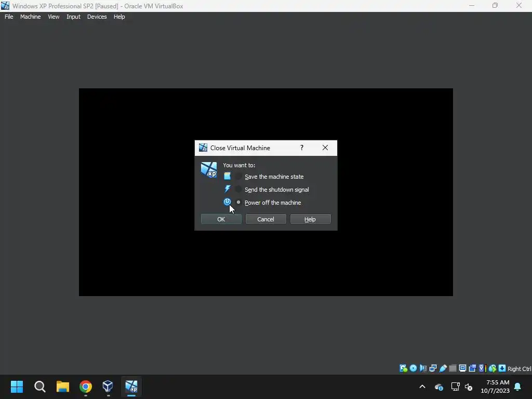The height and width of the screenshot is (399, 532).
Task: Close the main VirtualBox VM window
Action: (x=519, y=6)
